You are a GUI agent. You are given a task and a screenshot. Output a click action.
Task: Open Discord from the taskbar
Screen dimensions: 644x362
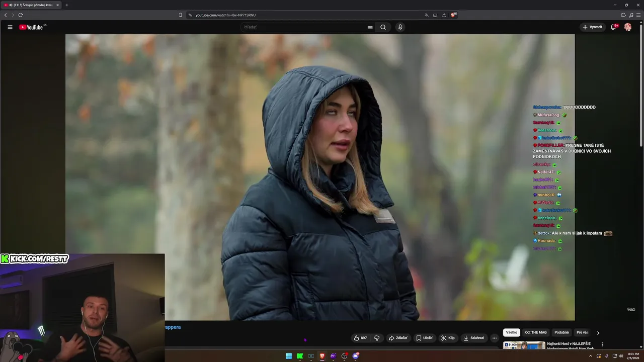(356, 356)
